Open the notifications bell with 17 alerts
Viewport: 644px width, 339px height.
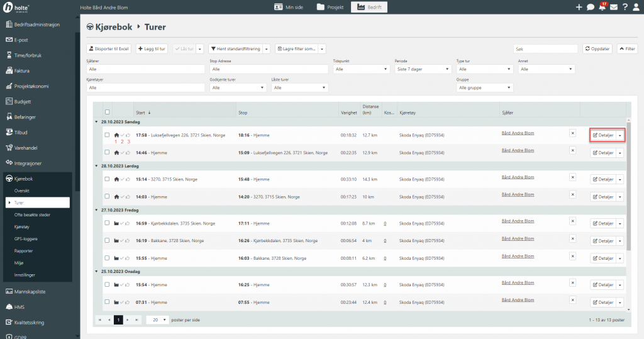[602, 7]
